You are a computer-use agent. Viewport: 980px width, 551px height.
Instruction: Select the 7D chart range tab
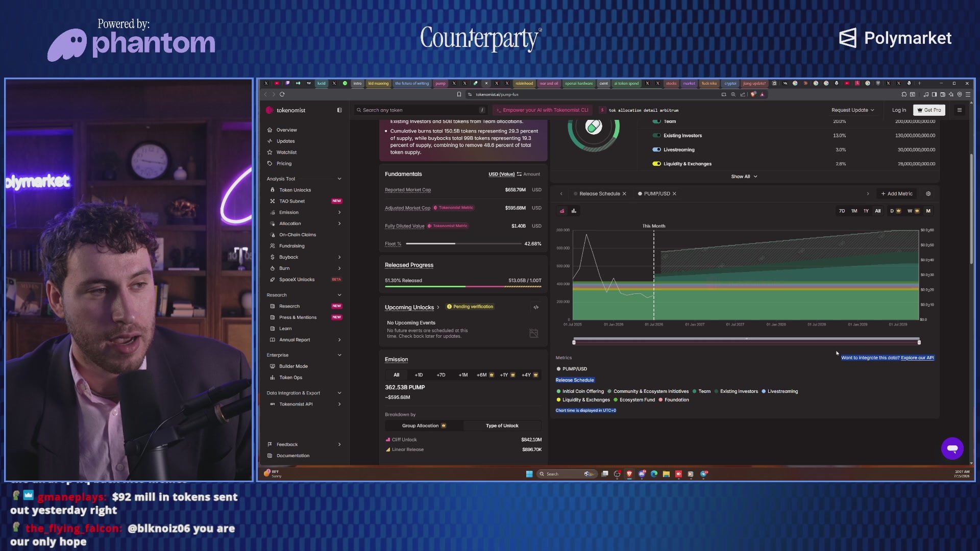click(x=842, y=211)
